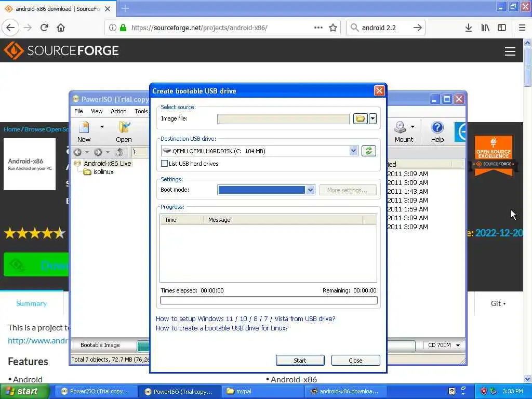Image resolution: width=532 pixels, height=399 pixels.
Task: Open dropdown arrow beside image file browse button
Action: 373,118
